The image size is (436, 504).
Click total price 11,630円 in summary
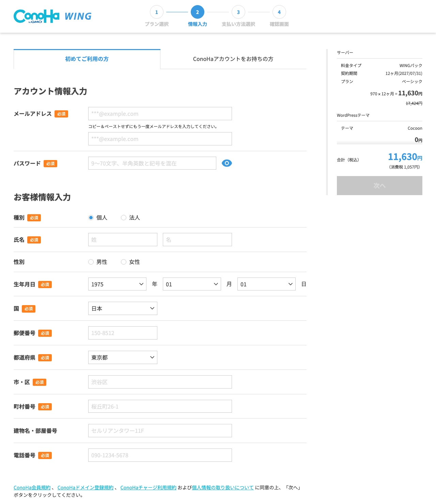(x=405, y=157)
